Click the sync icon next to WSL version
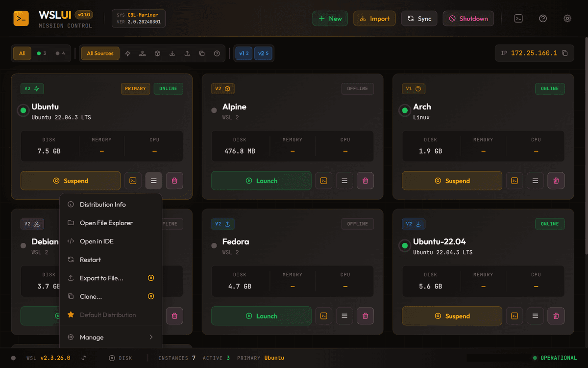Viewport: 588px width, 368px height. click(x=84, y=358)
